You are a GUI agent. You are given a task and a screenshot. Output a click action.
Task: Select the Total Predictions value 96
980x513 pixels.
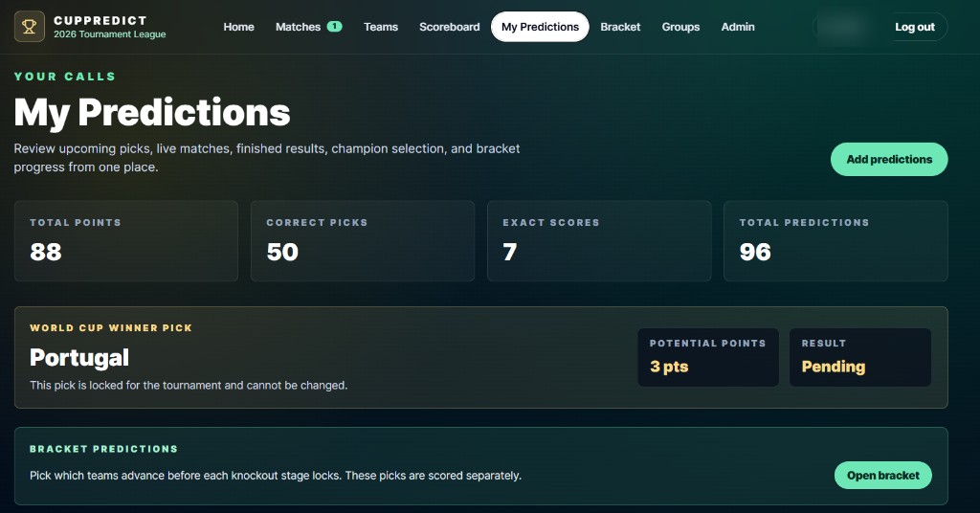(x=755, y=252)
